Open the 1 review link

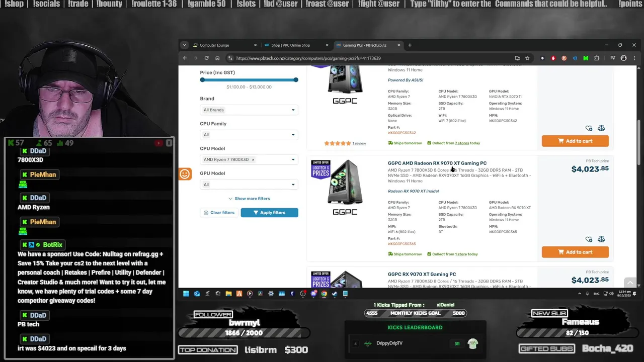click(x=359, y=143)
